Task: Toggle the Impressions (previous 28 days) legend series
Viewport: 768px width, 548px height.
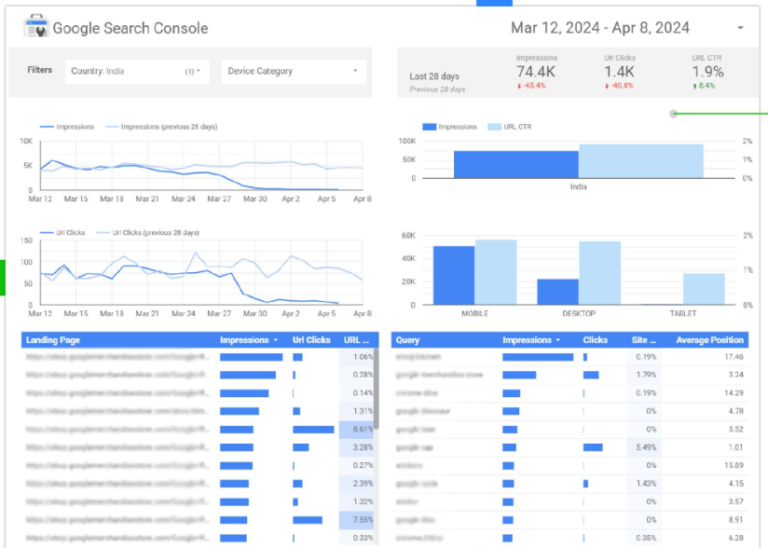Action: coord(168,127)
